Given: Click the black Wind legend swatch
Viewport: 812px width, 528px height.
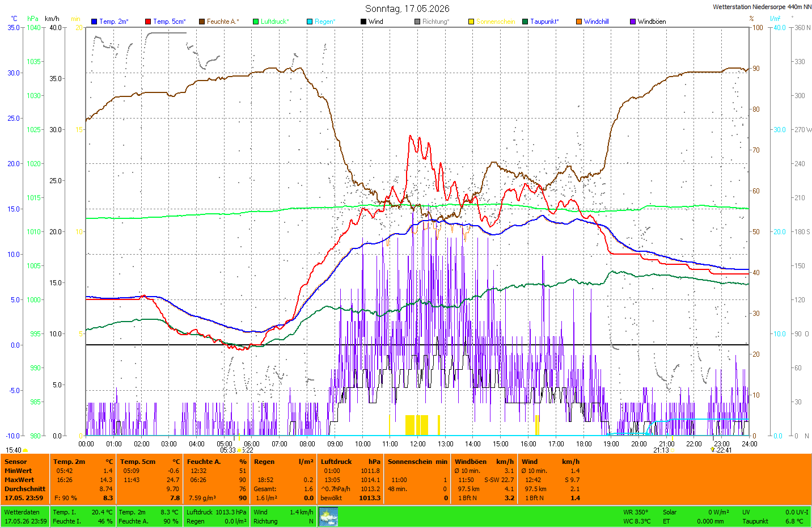Looking at the screenshot, I should click(x=363, y=22).
